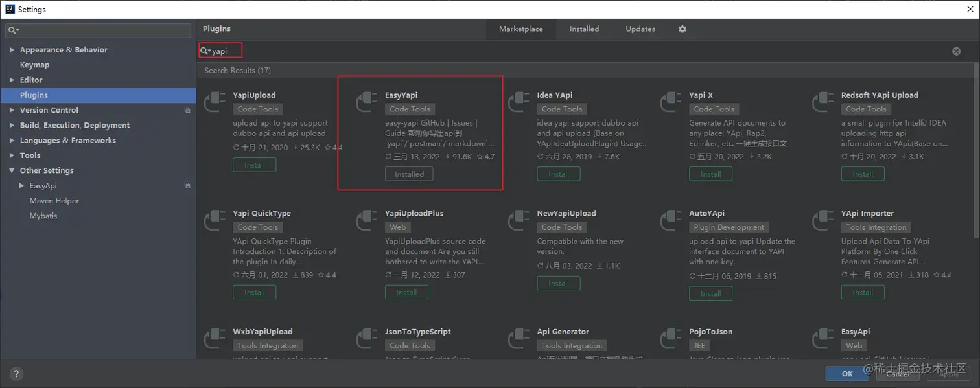Install the Idea YApi plugin
Viewport: 980px width, 388px height.
pyautogui.click(x=559, y=174)
